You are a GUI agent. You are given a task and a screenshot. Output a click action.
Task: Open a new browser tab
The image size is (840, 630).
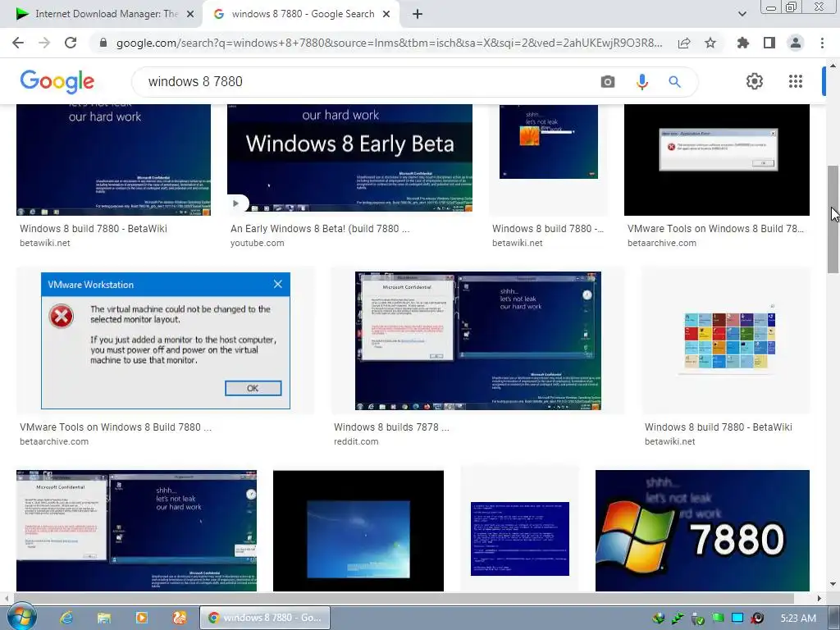click(x=418, y=14)
